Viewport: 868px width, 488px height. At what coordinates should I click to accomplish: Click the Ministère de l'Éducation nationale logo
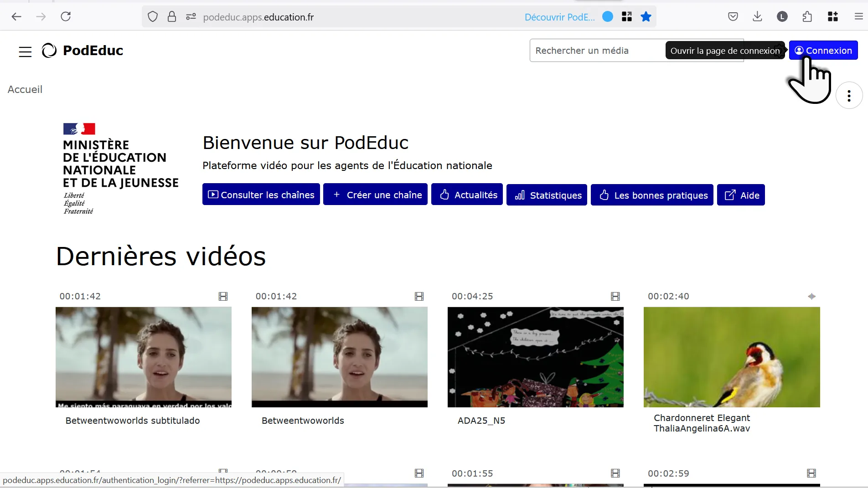coord(121,169)
